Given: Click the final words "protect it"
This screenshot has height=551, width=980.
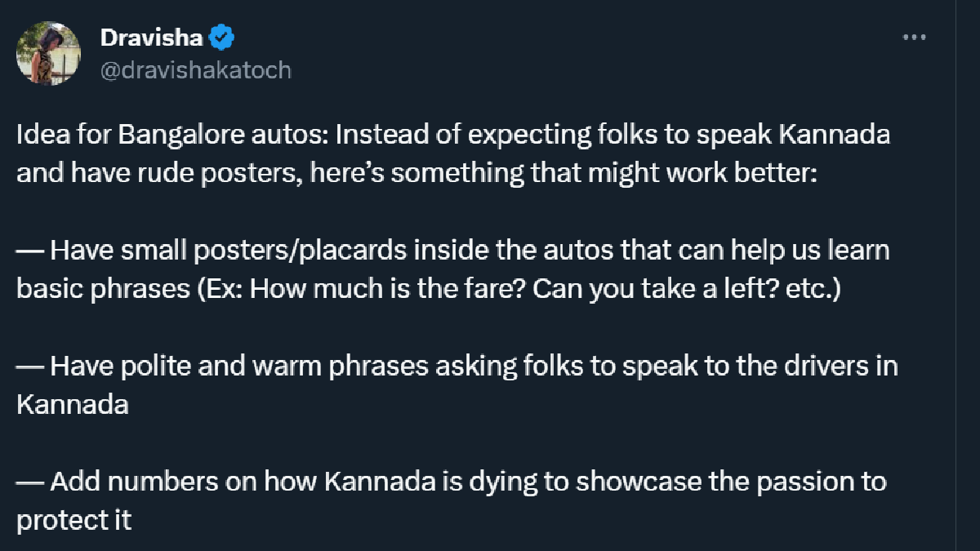Looking at the screenshot, I should [73, 521].
